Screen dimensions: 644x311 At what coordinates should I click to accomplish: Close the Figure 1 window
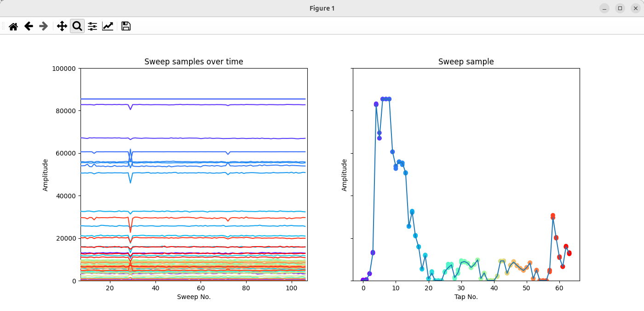point(635,8)
